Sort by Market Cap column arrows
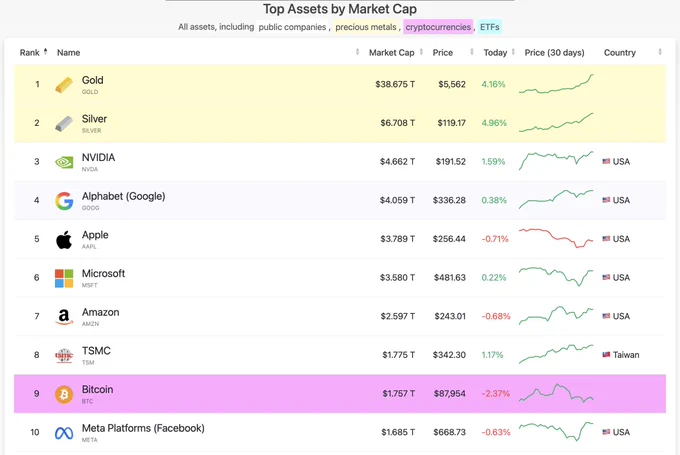The width and height of the screenshot is (680, 455). pyautogui.click(x=421, y=52)
